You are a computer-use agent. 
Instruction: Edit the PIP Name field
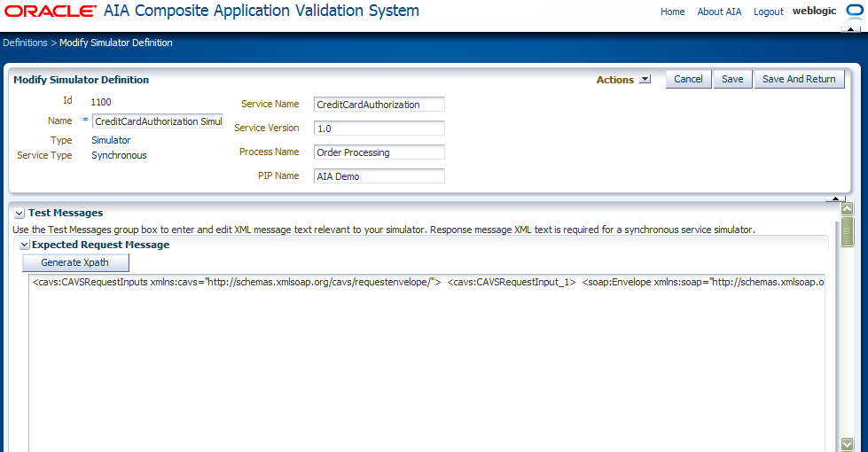click(379, 176)
